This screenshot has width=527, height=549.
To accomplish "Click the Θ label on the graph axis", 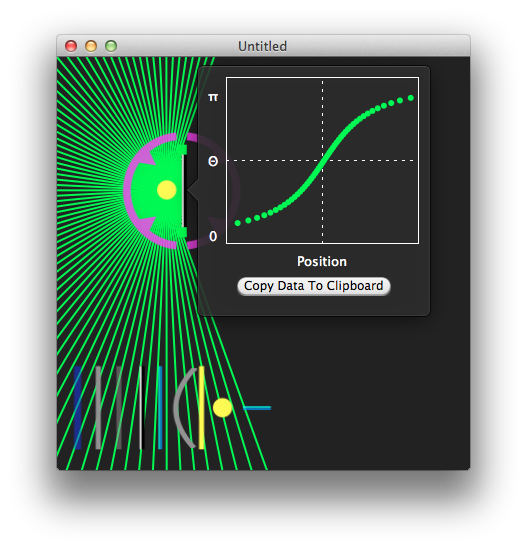I will tap(213, 161).
